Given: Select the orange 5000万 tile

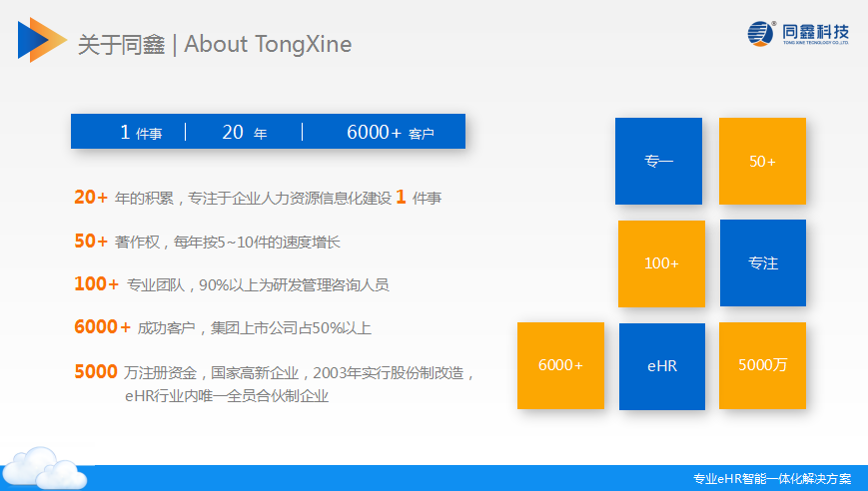Looking at the screenshot, I should click(x=762, y=365).
